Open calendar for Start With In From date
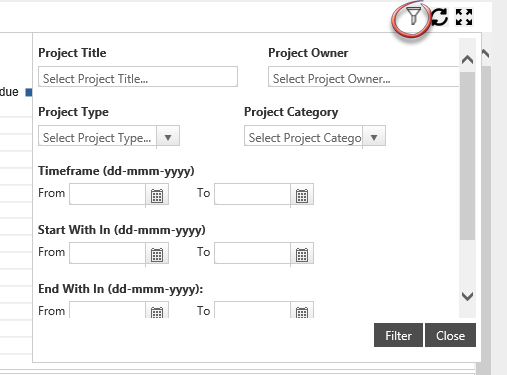 pyautogui.click(x=157, y=254)
